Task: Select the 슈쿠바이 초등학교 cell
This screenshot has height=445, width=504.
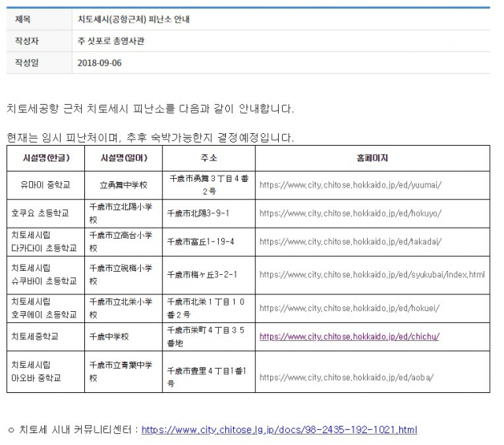Action: pyautogui.click(x=46, y=275)
